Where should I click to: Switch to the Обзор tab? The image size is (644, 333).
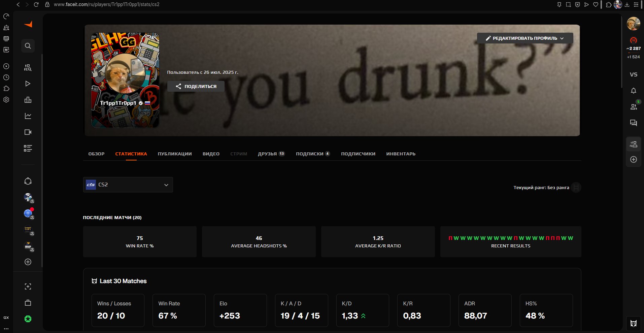pos(96,154)
